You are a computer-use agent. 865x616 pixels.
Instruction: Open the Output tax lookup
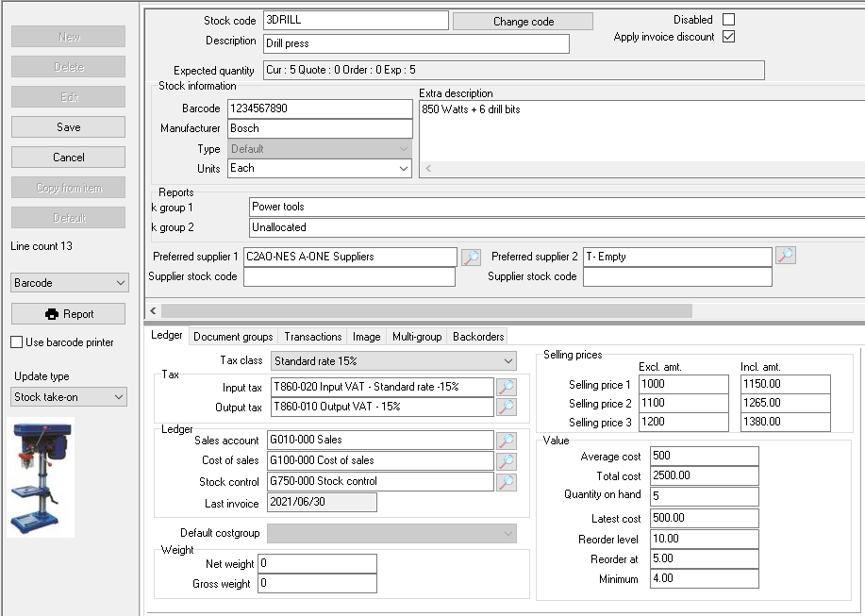click(507, 407)
